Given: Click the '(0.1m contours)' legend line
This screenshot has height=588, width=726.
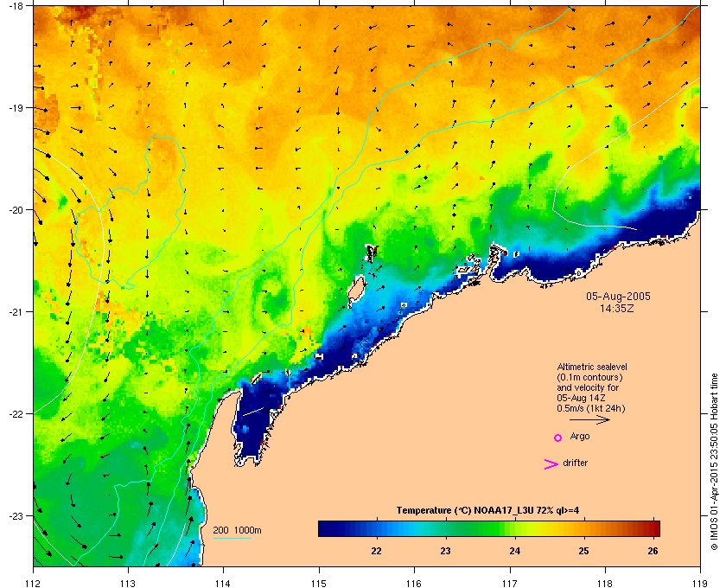Looking at the screenshot, I should click(x=589, y=377).
